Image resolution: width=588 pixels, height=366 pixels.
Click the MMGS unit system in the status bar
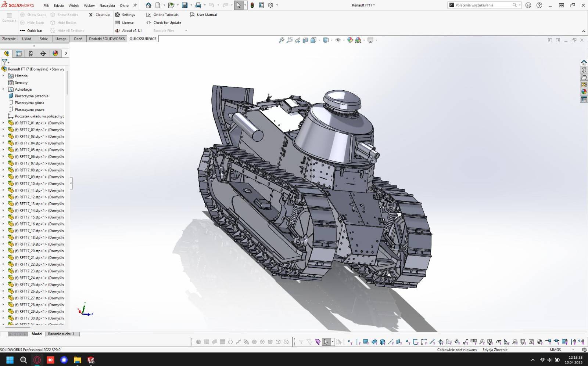click(555, 350)
